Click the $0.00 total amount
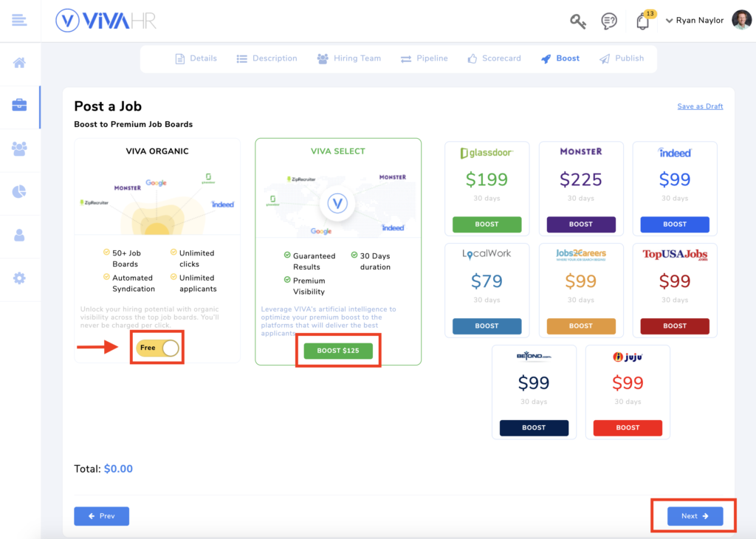 click(118, 469)
